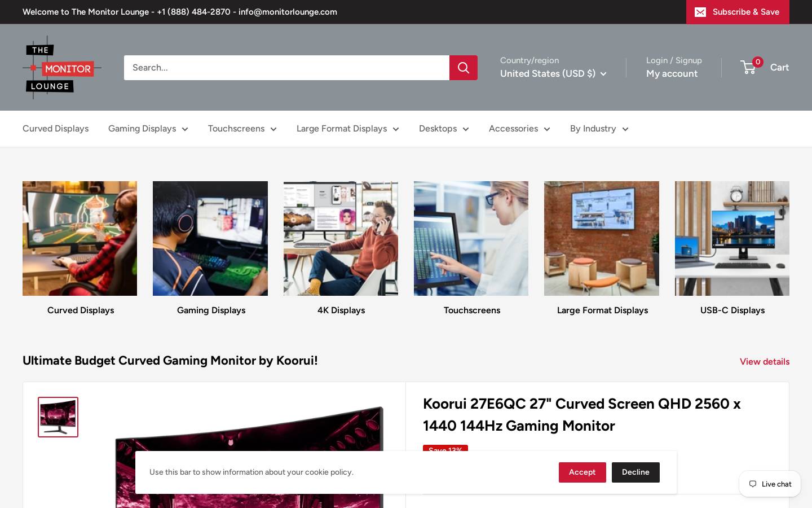Accept the cookie policy
The height and width of the screenshot is (508, 812).
[582, 472]
